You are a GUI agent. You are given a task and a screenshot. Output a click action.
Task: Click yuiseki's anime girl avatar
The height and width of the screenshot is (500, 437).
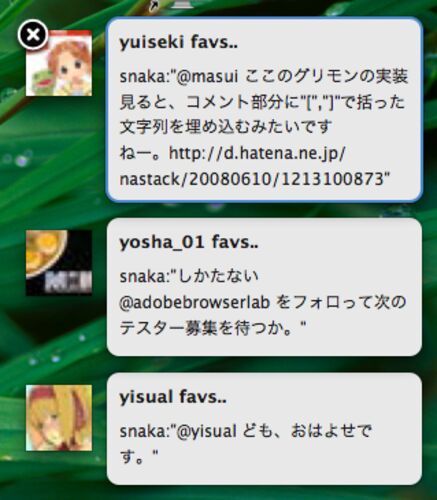tap(59, 63)
